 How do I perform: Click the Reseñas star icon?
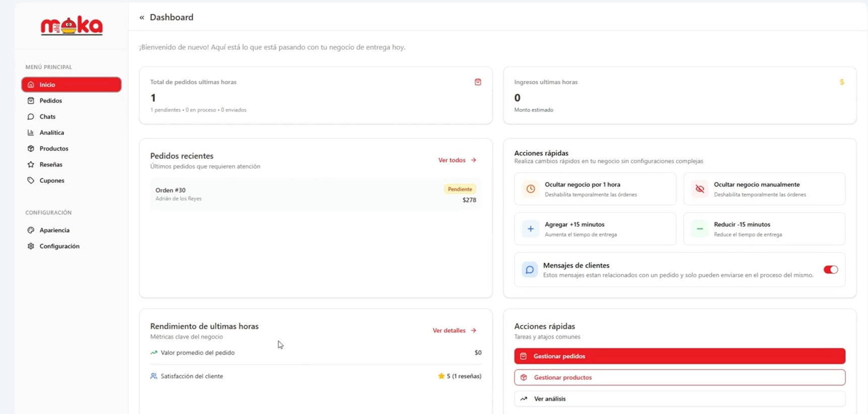(x=31, y=164)
